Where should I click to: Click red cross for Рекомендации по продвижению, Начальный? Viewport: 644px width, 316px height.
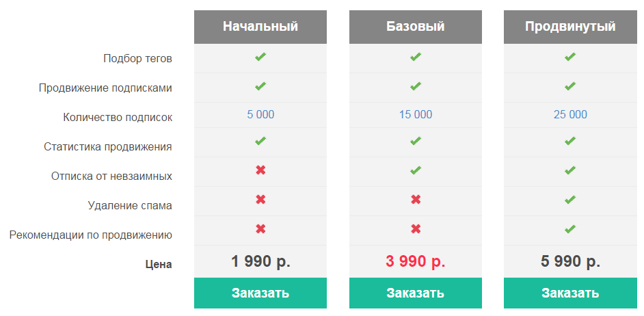[x=260, y=228]
